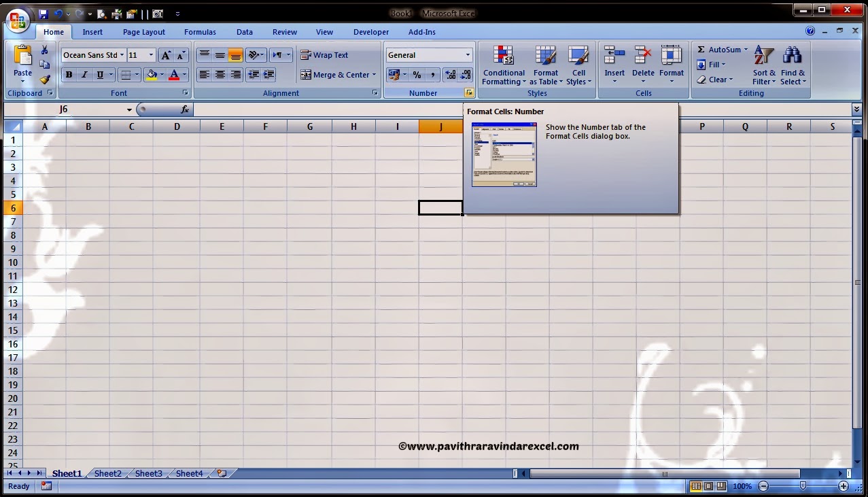Toggle italic formatting
This screenshot has height=497, width=868.
point(84,75)
